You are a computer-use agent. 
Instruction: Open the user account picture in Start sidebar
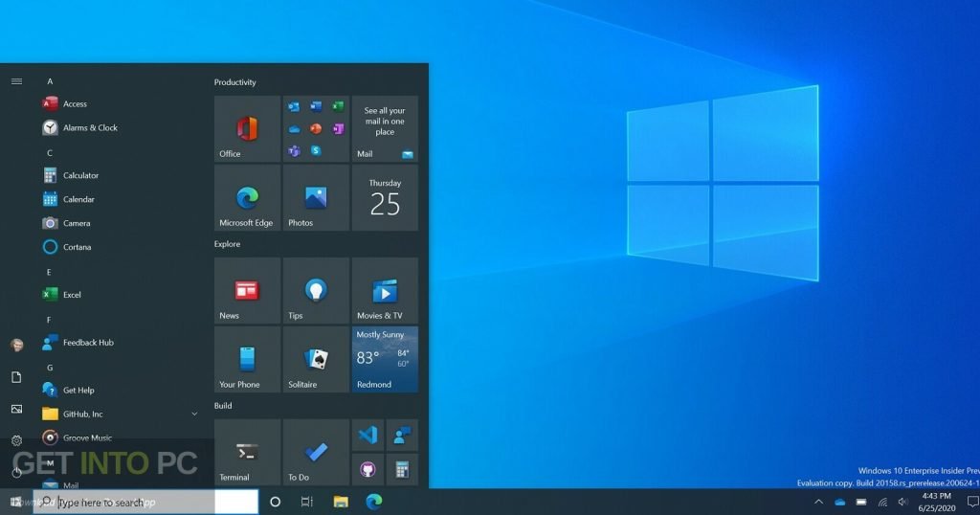pyautogui.click(x=17, y=345)
